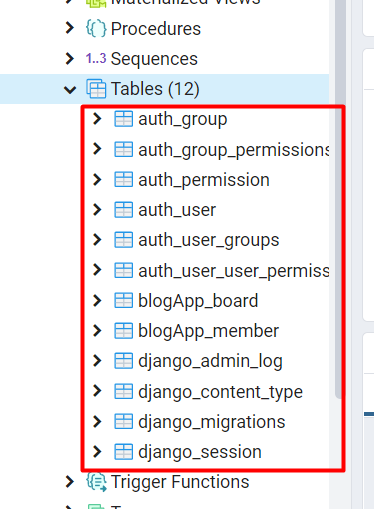Click the auth_user table icon
The height and width of the screenshot is (509, 374).
click(x=123, y=210)
